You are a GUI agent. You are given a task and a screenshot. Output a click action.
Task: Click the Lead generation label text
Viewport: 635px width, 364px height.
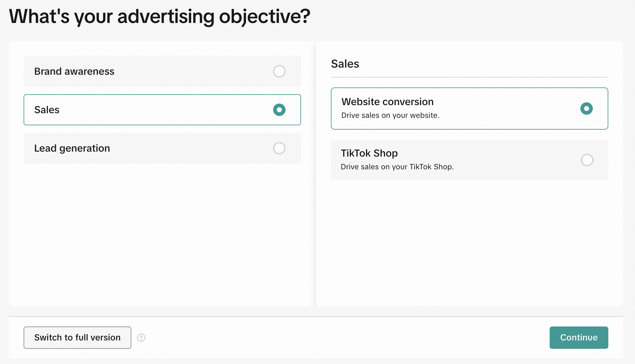pyautogui.click(x=72, y=148)
